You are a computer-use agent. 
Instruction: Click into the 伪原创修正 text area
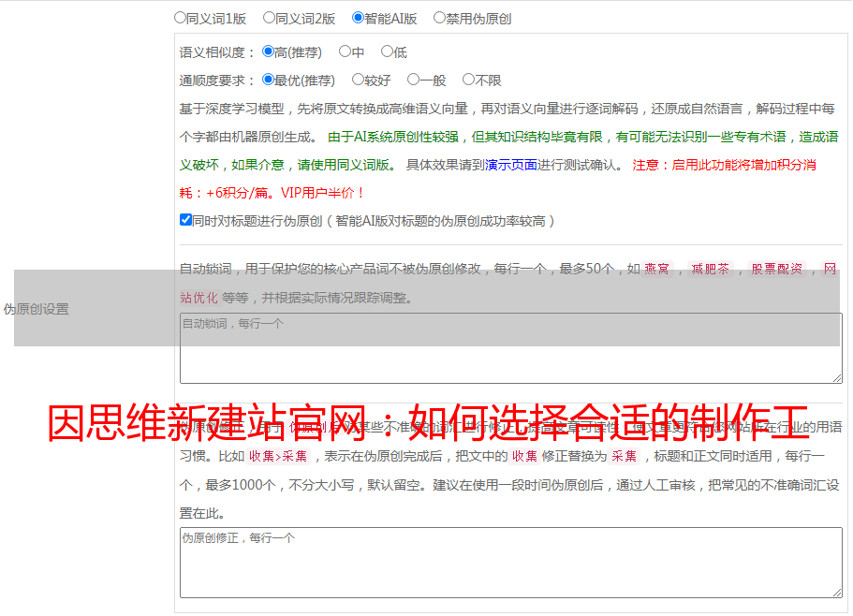pyautogui.click(x=511, y=563)
